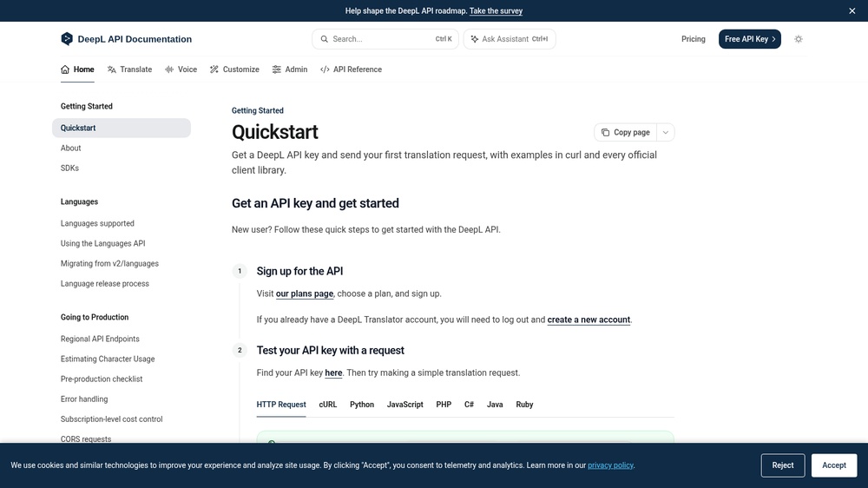Select Quickstart in the sidebar

[122, 128]
